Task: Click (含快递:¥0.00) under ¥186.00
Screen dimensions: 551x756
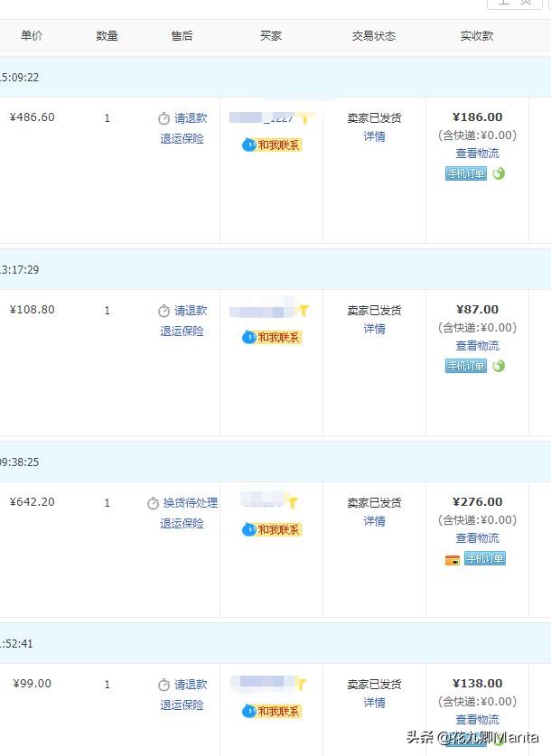Action: [x=477, y=135]
